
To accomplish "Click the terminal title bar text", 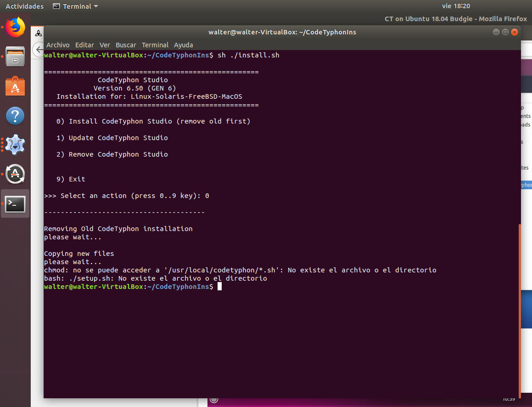I will click(282, 32).
